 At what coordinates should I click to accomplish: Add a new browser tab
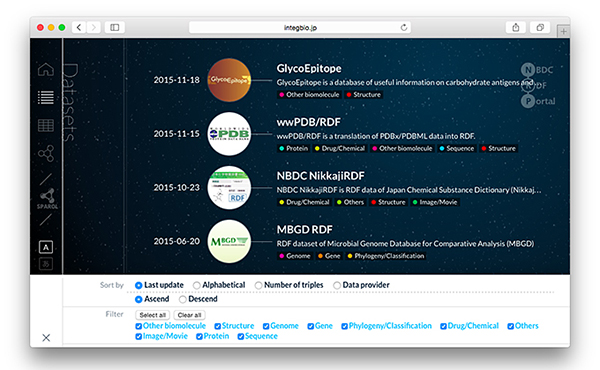(563, 31)
